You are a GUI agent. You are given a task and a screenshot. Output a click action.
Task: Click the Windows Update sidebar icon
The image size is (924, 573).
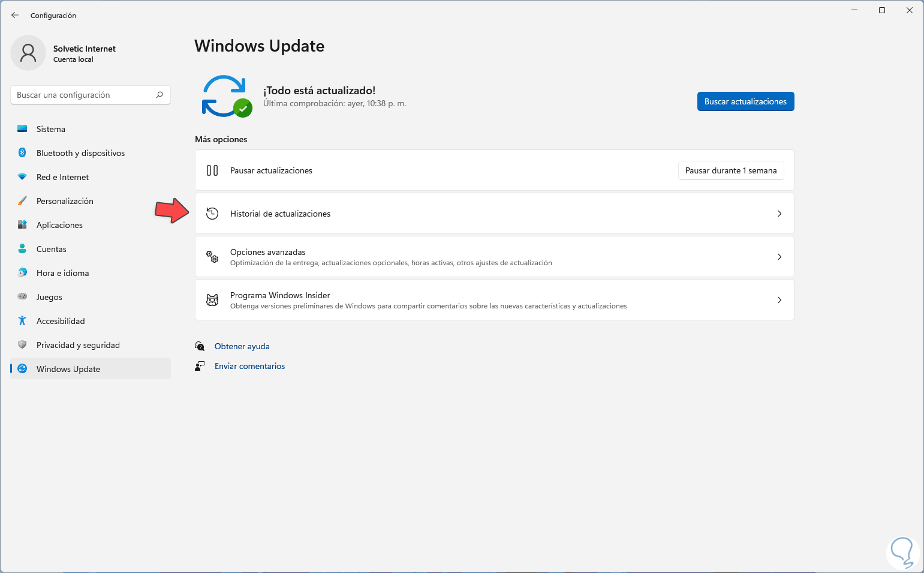click(22, 369)
